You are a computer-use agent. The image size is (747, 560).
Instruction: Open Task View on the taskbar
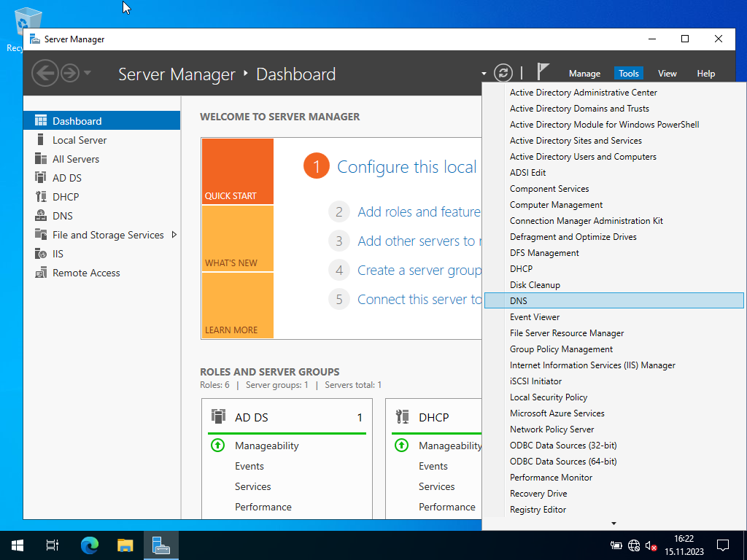click(53, 545)
